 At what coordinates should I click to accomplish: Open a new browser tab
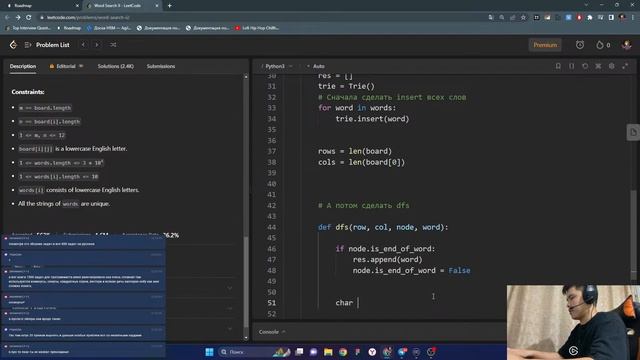point(169,6)
